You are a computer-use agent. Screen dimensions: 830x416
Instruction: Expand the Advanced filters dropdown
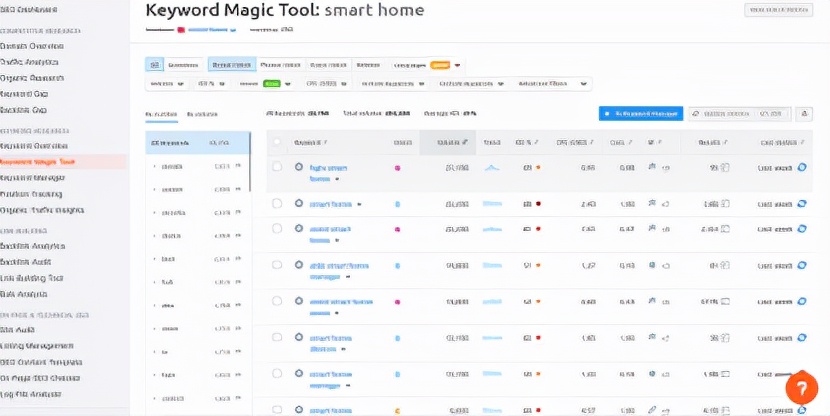(x=553, y=85)
